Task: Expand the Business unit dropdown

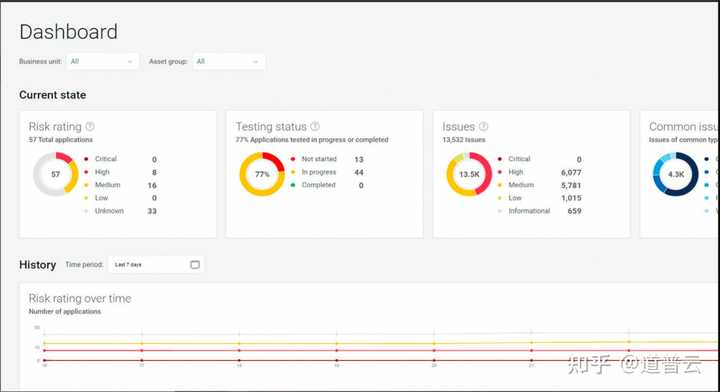Action: (102, 62)
